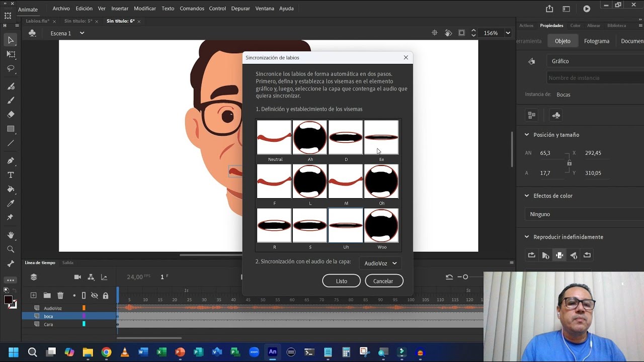Select the Pen tool
The height and width of the screenshot is (362, 644).
point(11,161)
